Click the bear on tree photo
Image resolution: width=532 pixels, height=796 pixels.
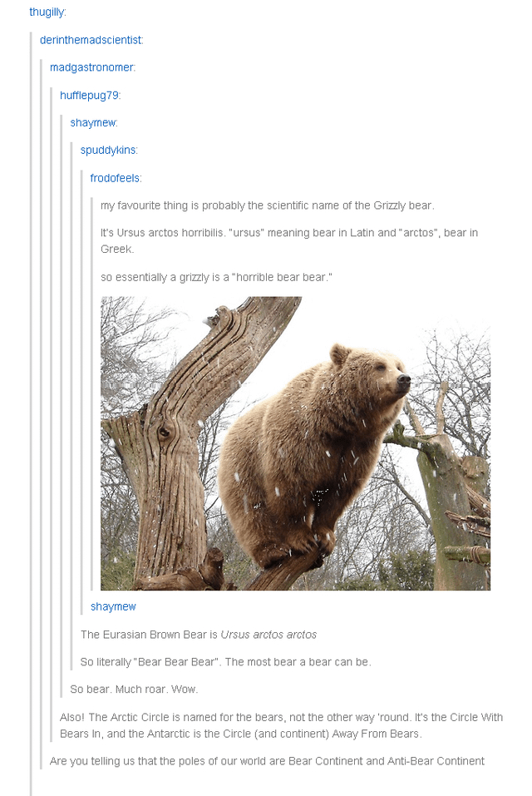pyautogui.click(x=295, y=443)
